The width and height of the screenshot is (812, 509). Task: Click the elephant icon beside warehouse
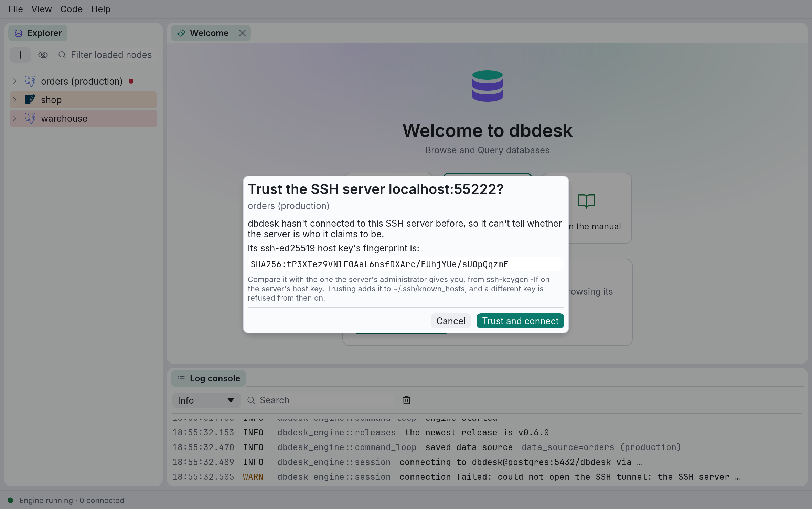pyautogui.click(x=30, y=118)
